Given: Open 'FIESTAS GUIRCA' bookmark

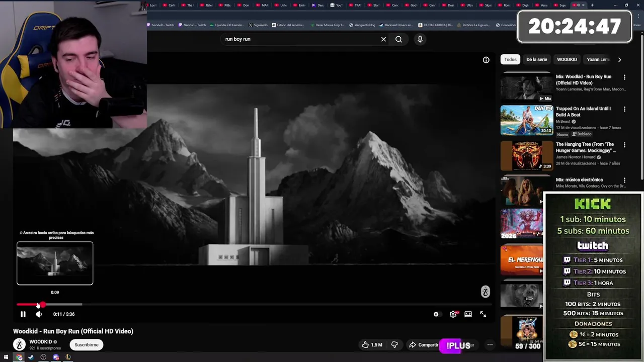Looking at the screenshot, I should 435,25.
